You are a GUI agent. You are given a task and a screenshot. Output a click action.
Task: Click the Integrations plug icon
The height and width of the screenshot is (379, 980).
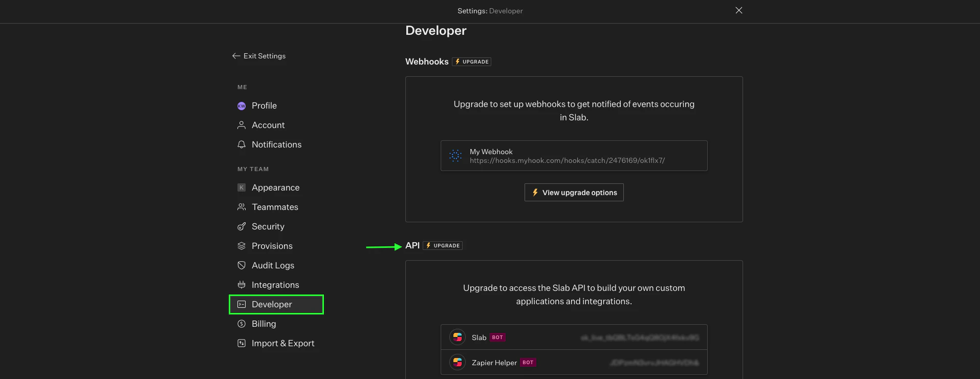pos(242,285)
